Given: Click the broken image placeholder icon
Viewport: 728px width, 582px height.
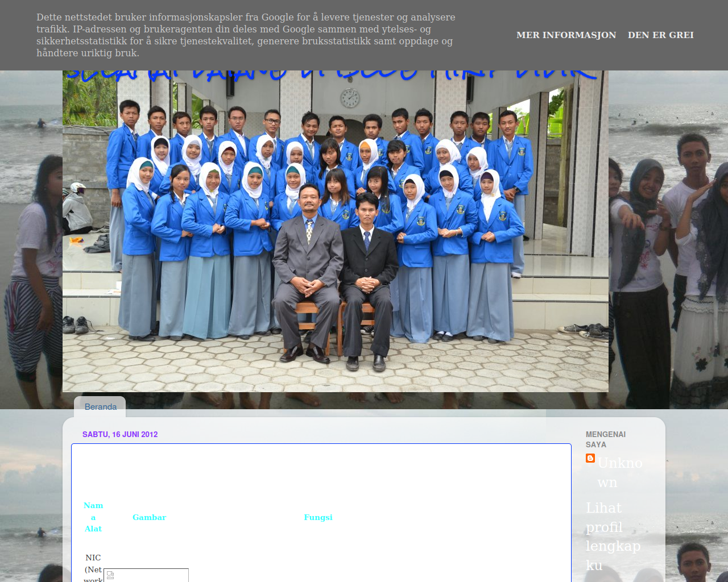Looking at the screenshot, I should [110, 575].
